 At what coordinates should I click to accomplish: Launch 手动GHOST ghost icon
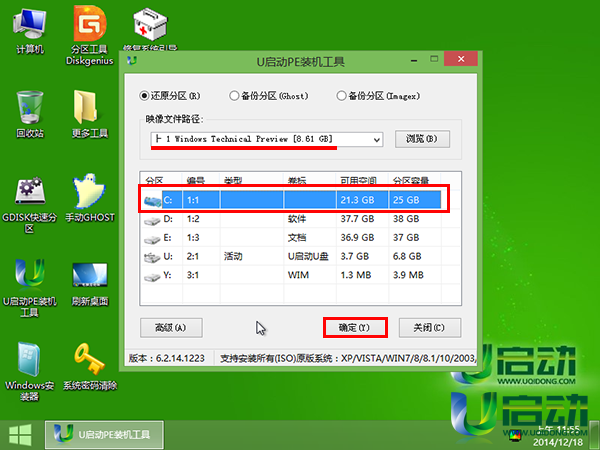[90, 198]
